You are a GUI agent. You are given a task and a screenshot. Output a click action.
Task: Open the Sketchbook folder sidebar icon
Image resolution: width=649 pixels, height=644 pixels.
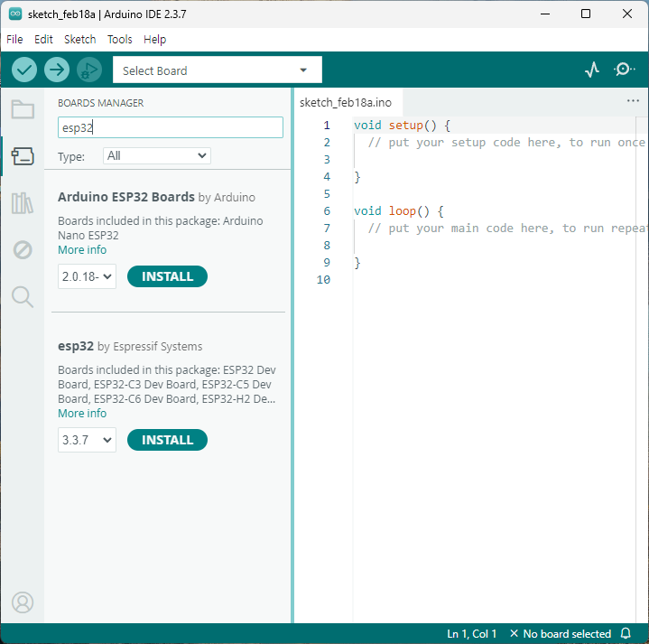[23, 109]
